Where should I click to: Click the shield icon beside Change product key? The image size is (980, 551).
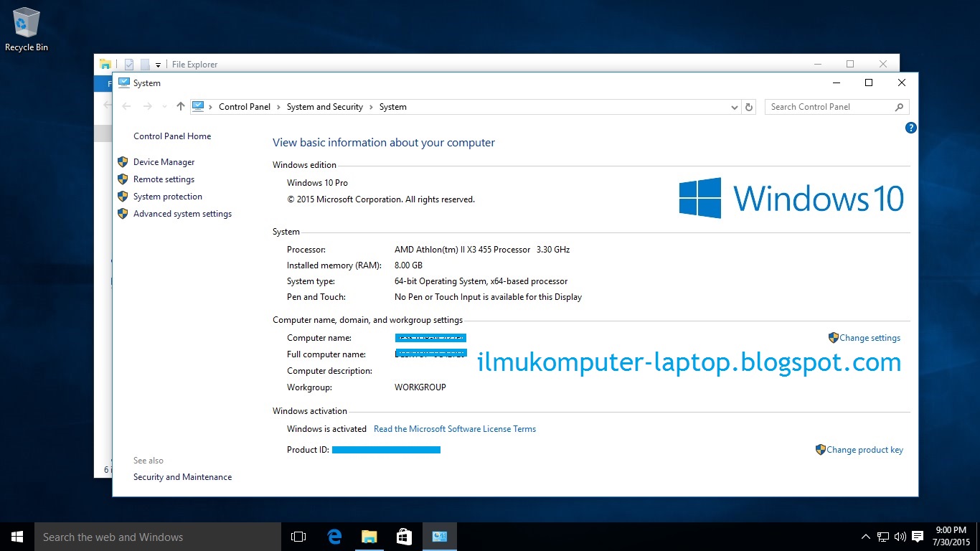[x=821, y=450]
